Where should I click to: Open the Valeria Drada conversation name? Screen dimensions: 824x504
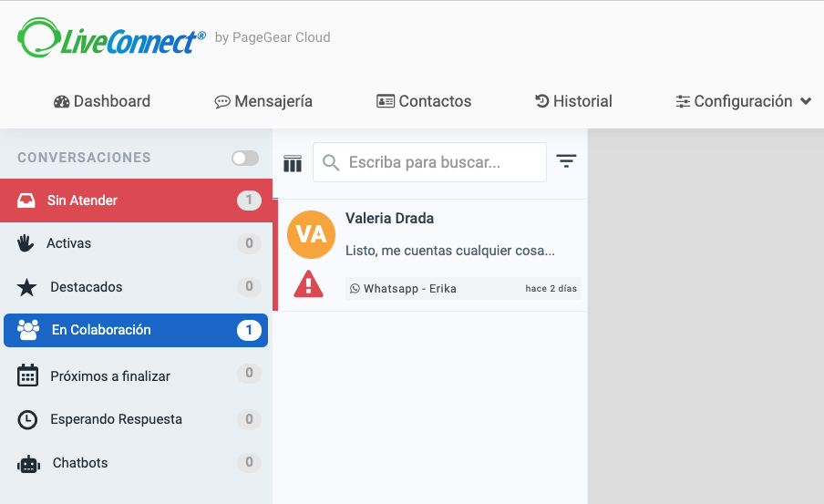389,218
